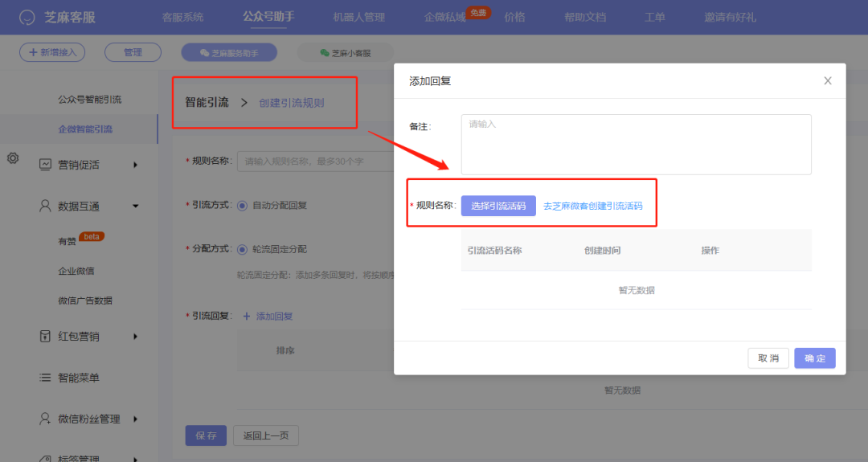Viewport: 868px width, 462px height.
Task: Switch to the 芝麻小客服 account tab
Action: [346, 52]
